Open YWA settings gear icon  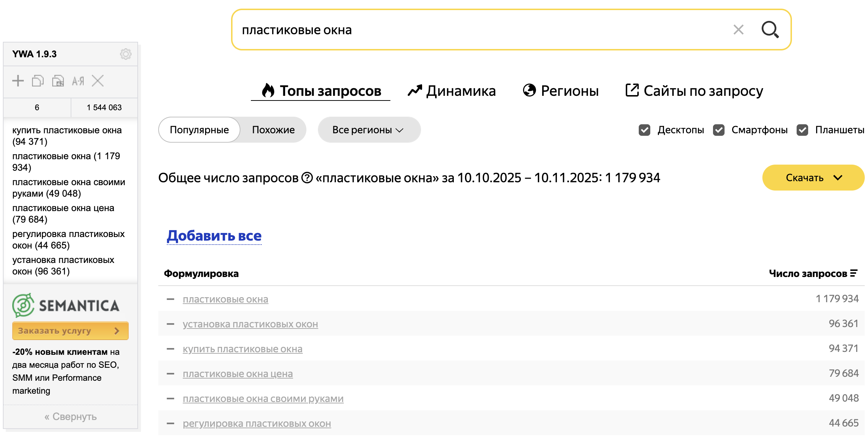[125, 54]
